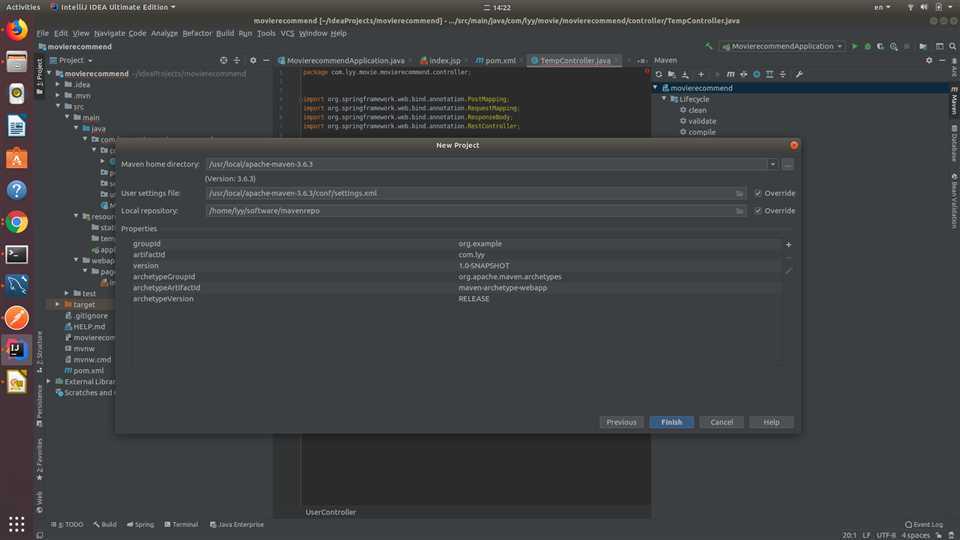Click Local repository path field
This screenshot has width=960, height=540.
click(x=476, y=211)
